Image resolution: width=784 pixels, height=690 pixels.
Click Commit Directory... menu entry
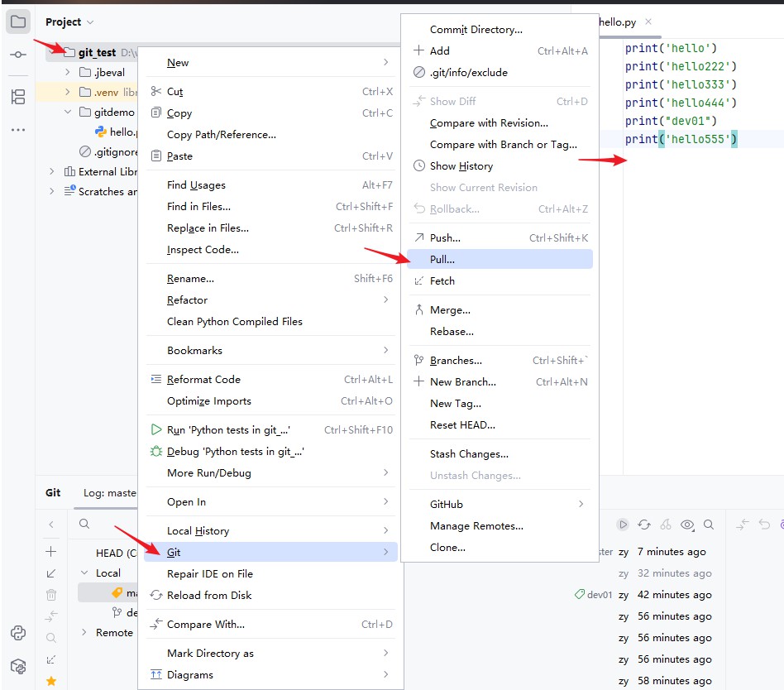tap(500, 30)
